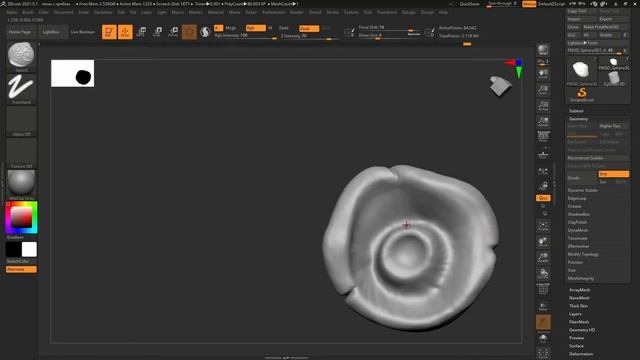Viewport: 640px width, 360px height.
Task: Toggle Edit mode button
Action: coord(109,32)
